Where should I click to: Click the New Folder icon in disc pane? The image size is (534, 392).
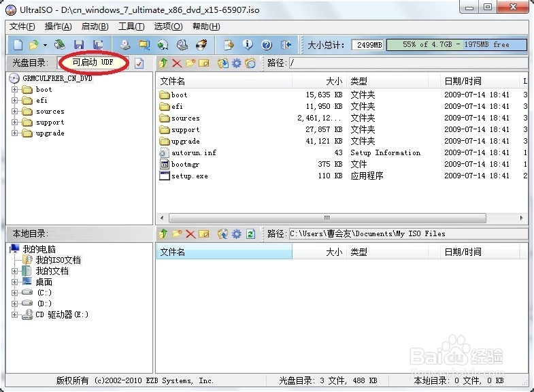pyautogui.click(x=190, y=63)
